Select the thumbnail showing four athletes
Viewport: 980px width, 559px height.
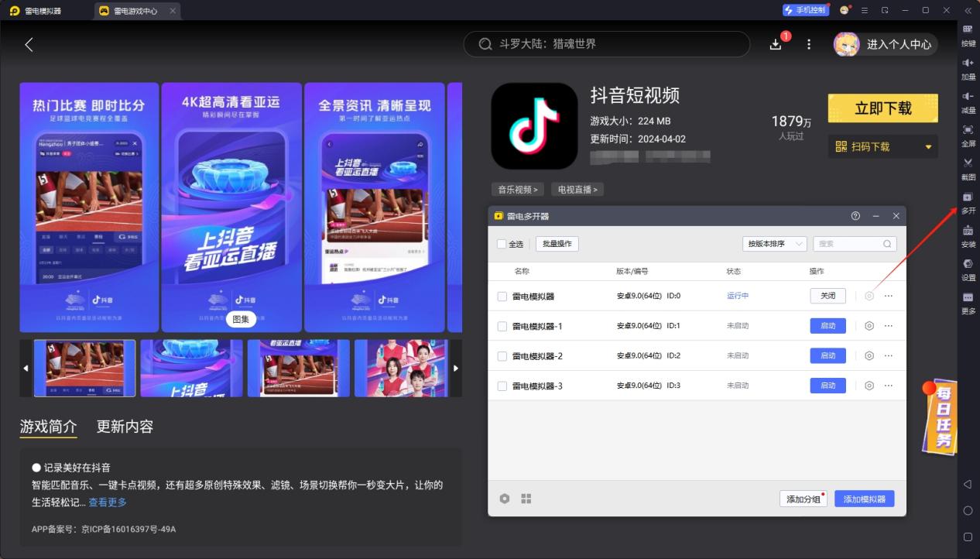[x=402, y=369]
